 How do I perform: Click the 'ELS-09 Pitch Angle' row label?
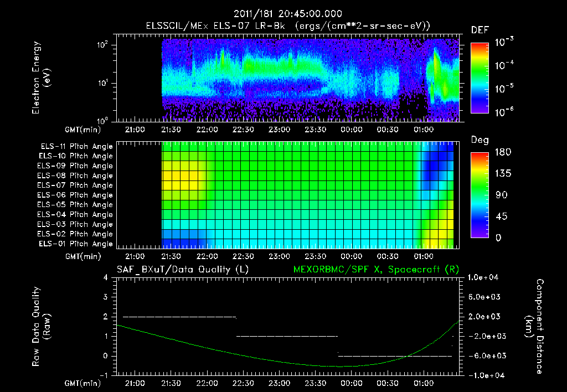tap(75, 166)
